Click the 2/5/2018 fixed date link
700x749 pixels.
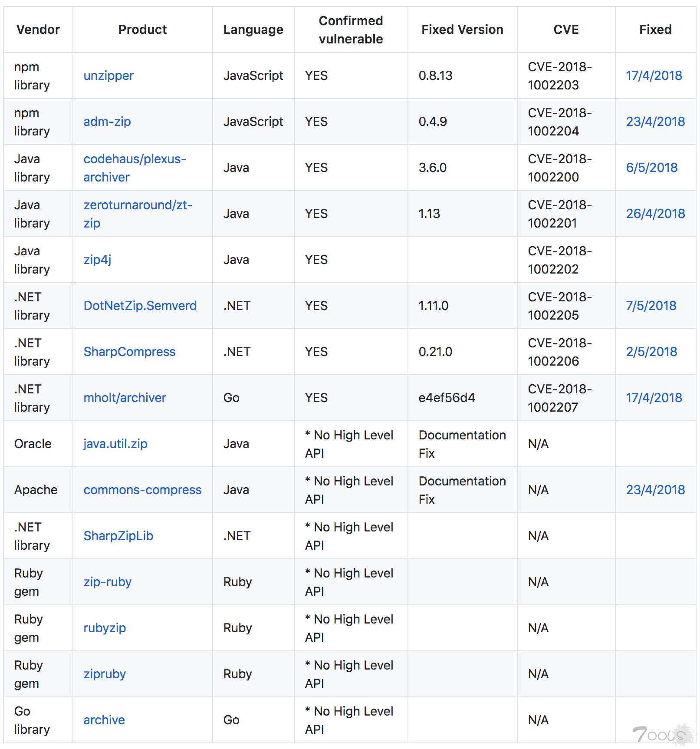[651, 352]
